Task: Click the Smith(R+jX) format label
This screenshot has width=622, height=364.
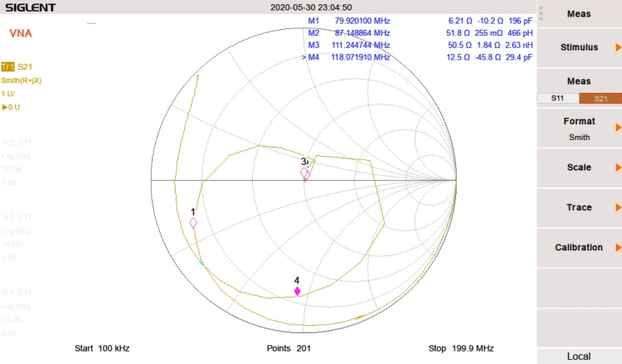Action: [22, 80]
